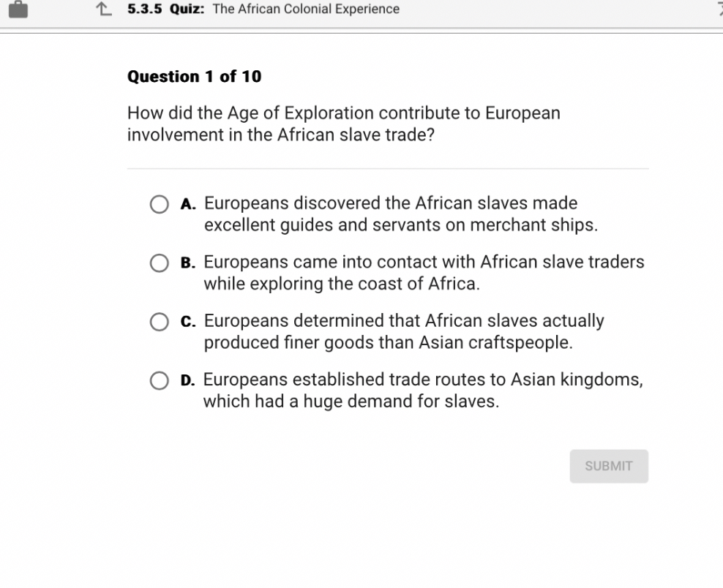Open the briefcase icon in the header
The width and height of the screenshot is (723, 588).
point(18,10)
